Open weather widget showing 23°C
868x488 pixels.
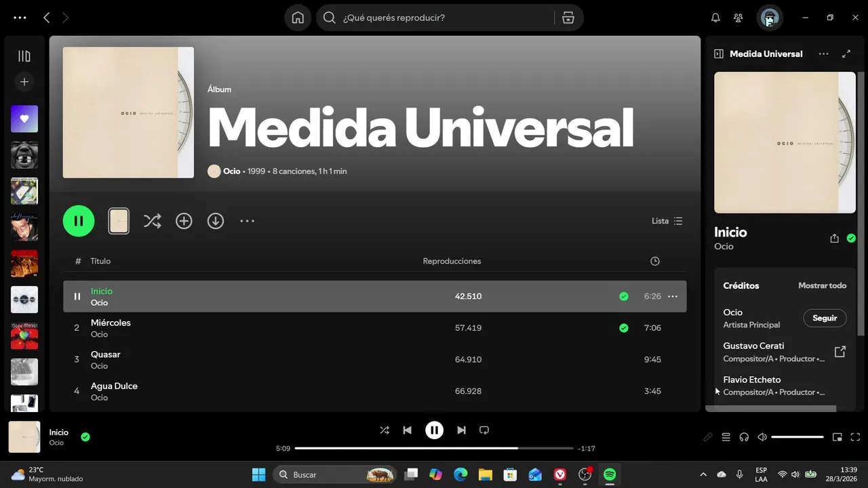coord(47,474)
